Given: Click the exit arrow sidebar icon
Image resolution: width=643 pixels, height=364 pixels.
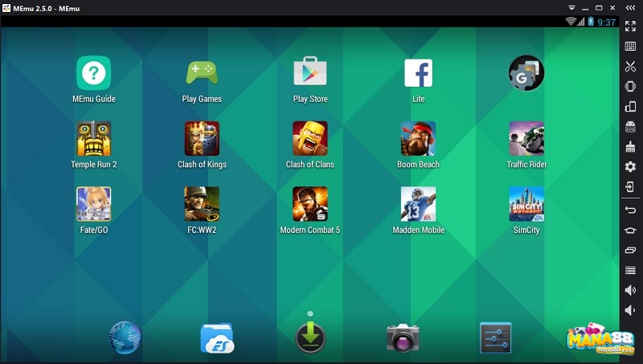Looking at the screenshot, I should (x=630, y=187).
